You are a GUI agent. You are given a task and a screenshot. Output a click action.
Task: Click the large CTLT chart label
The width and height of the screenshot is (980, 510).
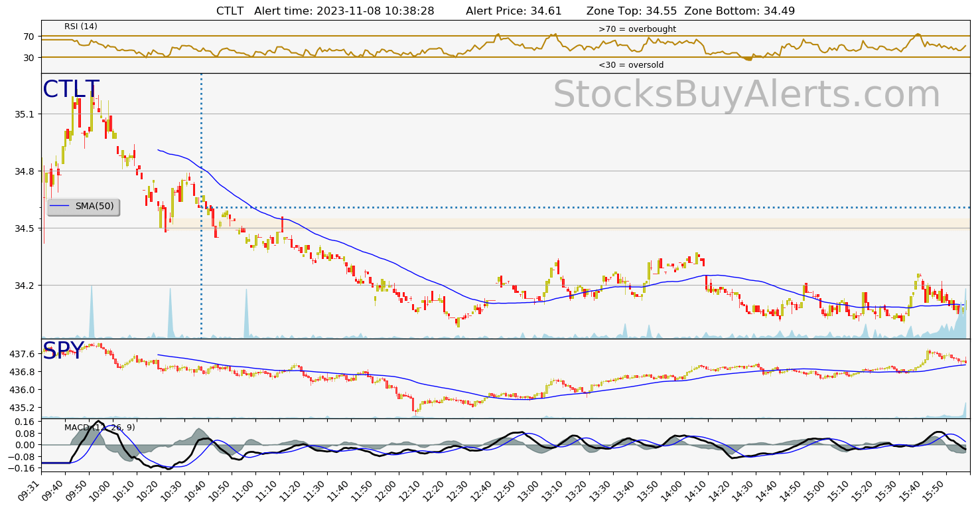pos(71,90)
